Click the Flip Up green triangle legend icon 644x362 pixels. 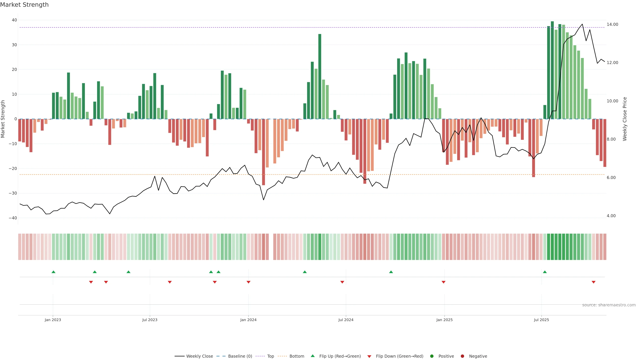[x=312, y=356]
